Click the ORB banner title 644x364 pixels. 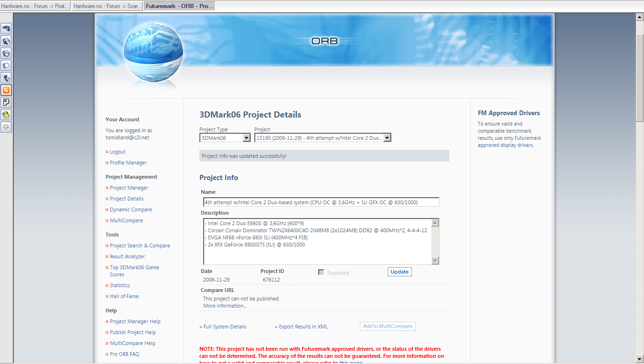click(x=324, y=41)
